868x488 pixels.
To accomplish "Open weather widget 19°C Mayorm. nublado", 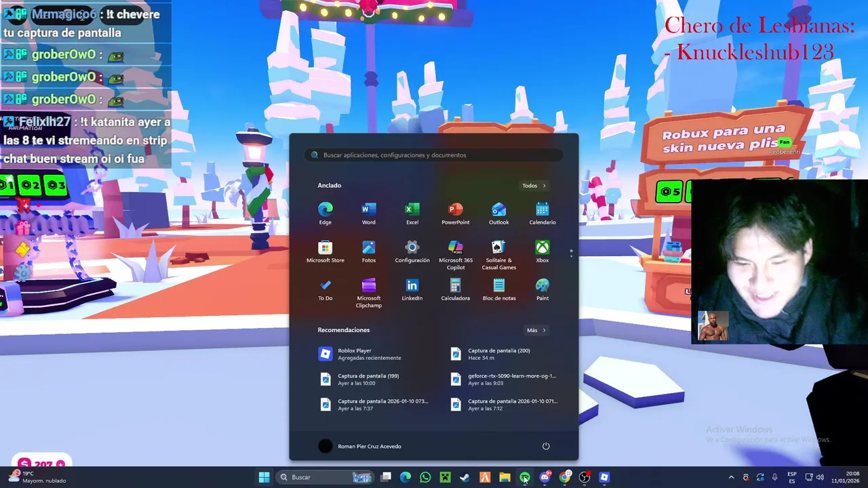I will tap(37, 477).
